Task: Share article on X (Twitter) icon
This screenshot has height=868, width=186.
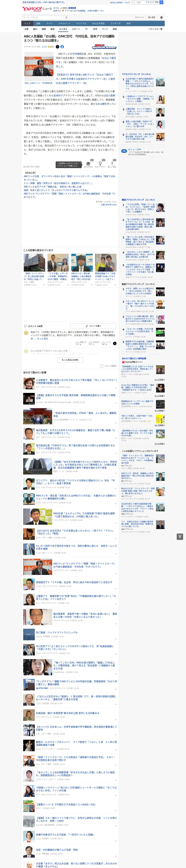Action: [57, 47]
